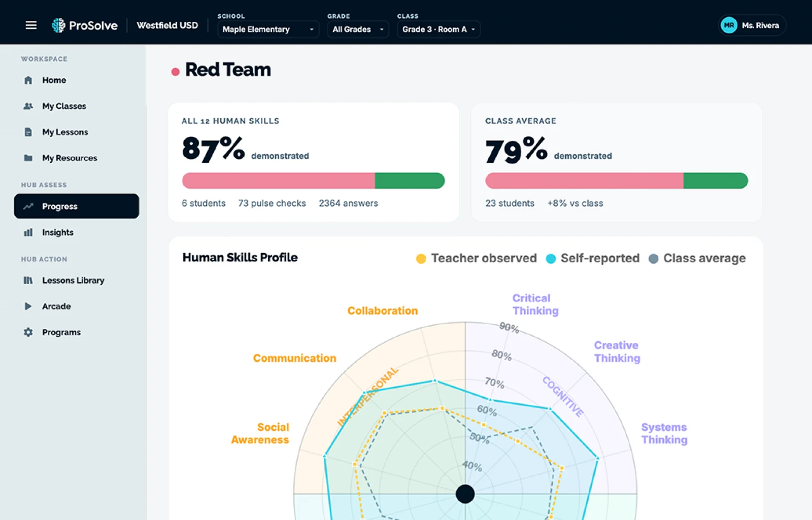Click the ProSolve brain logo
812x520 pixels.
click(58, 25)
